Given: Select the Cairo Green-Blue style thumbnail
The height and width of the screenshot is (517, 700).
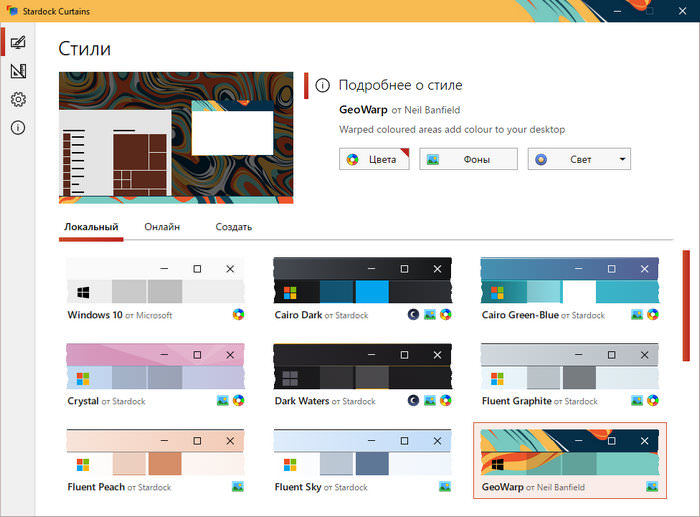Looking at the screenshot, I should click(x=570, y=281).
